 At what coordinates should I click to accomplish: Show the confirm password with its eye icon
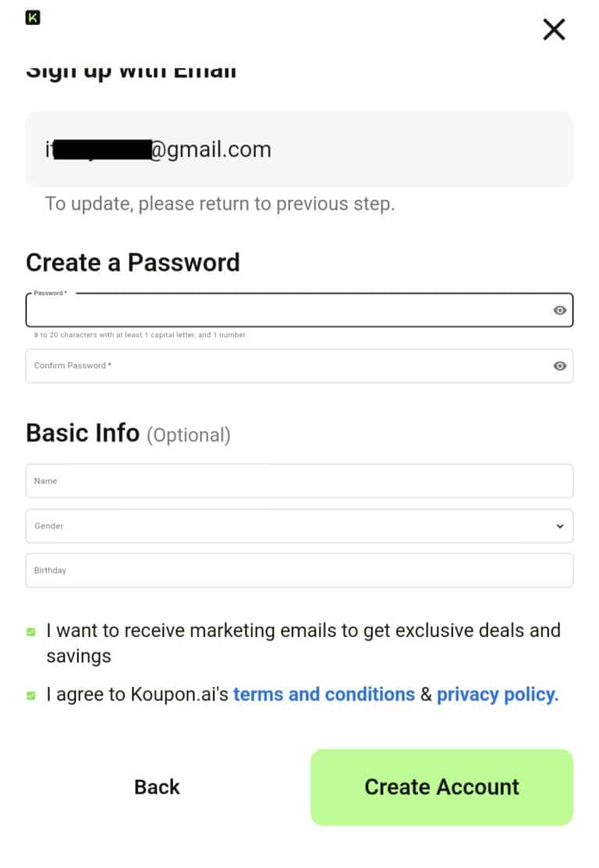(559, 365)
